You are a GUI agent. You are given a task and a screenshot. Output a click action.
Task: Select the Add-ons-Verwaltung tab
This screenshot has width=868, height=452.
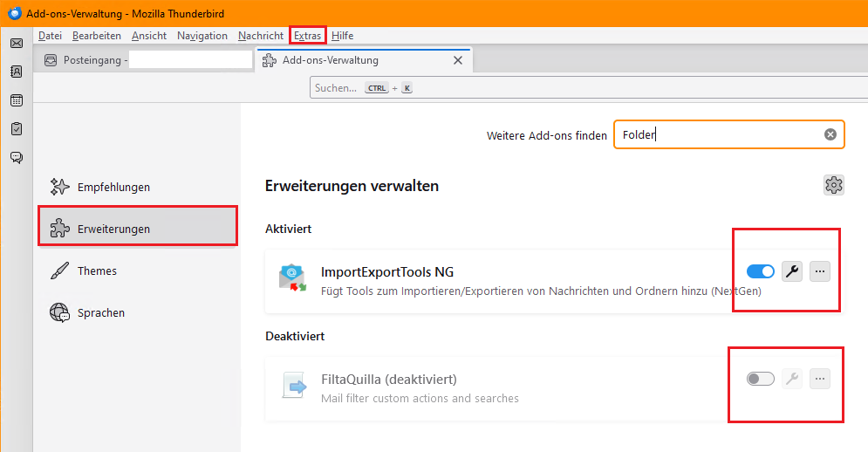point(364,60)
